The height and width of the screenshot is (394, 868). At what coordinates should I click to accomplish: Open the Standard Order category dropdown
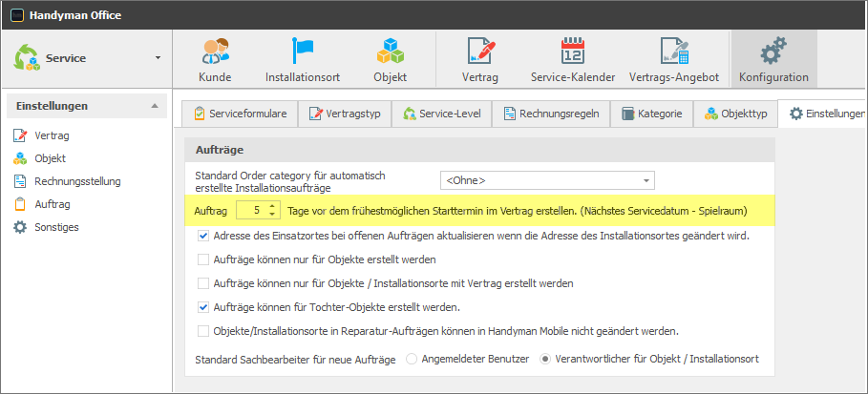[547, 180]
